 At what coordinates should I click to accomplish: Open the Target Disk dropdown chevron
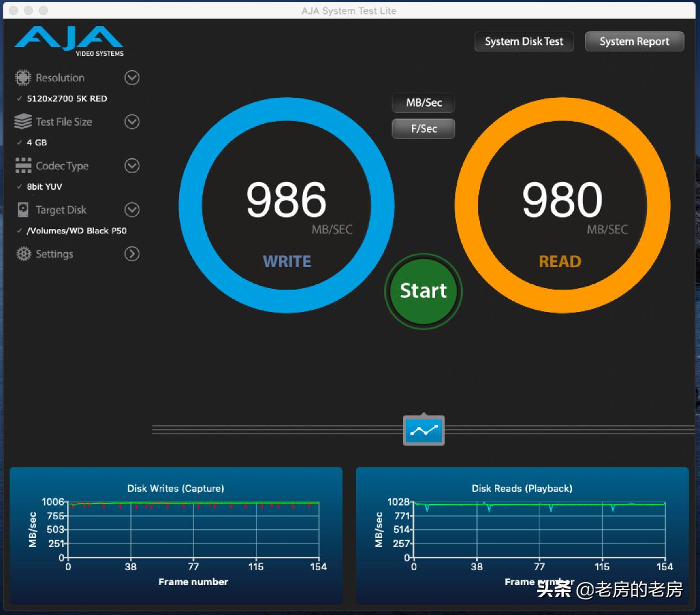point(132,210)
